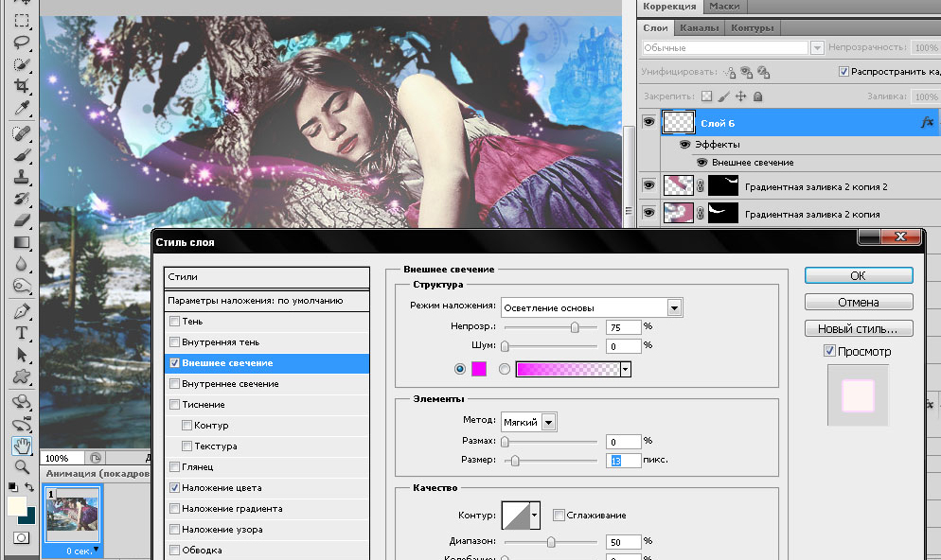The height and width of the screenshot is (560, 941).
Task: Open the Контур shape picker arrow
Action: [534, 516]
